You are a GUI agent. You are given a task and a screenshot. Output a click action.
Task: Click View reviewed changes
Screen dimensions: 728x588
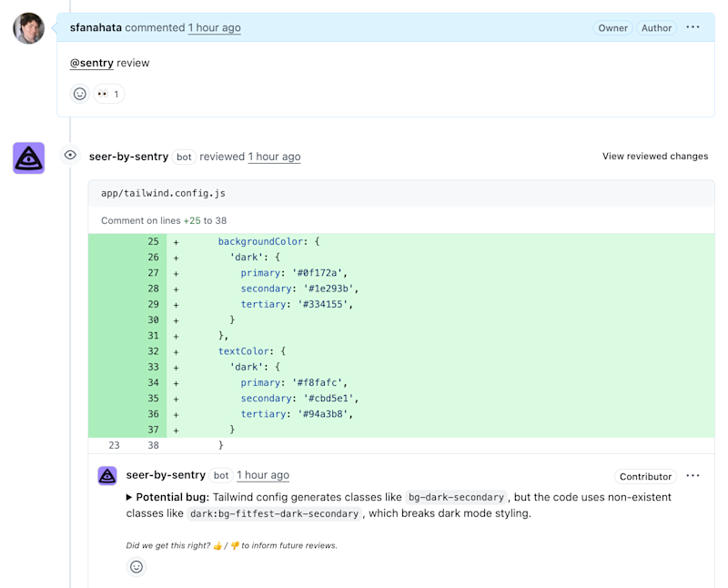click(655, 156)
